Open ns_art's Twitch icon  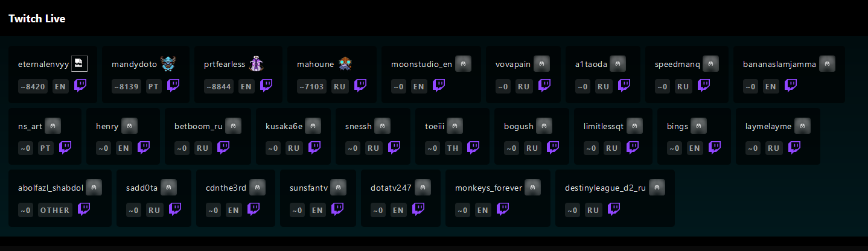click(x=65, y=147)
